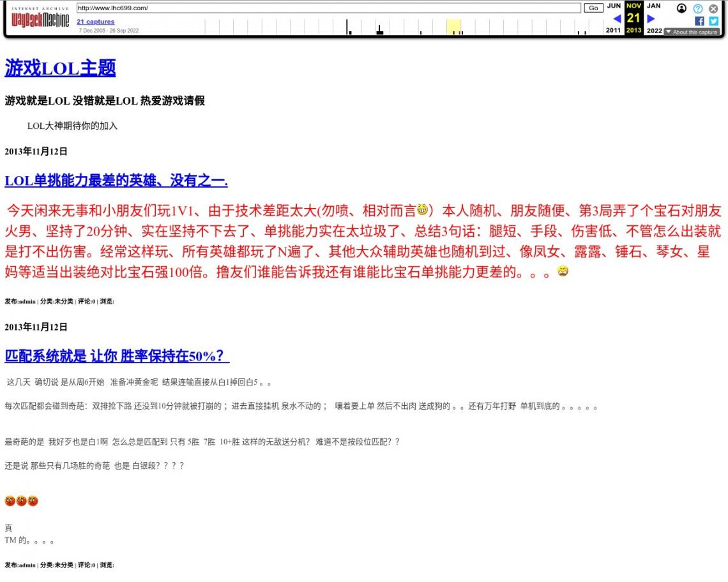Share this capture on Twitter

point(714,21)
